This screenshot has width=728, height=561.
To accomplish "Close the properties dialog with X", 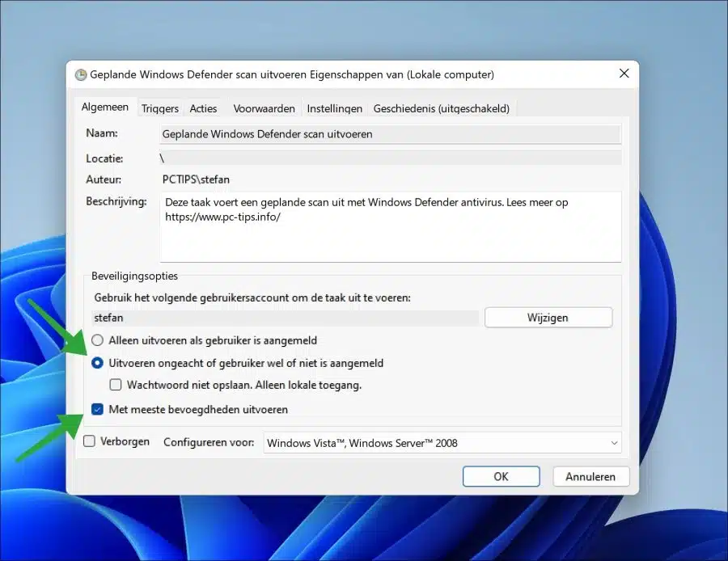I will pos(624,74).
